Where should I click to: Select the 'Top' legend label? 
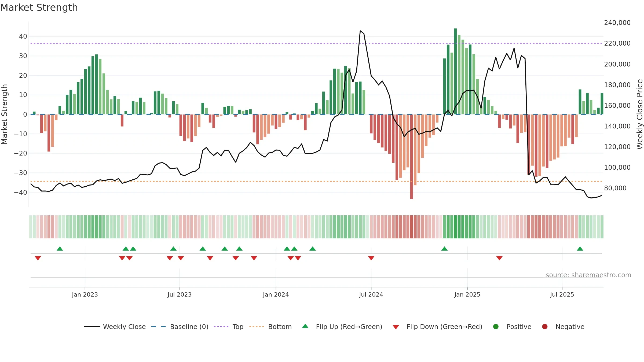pyautogui.click(x=238, y=327)
